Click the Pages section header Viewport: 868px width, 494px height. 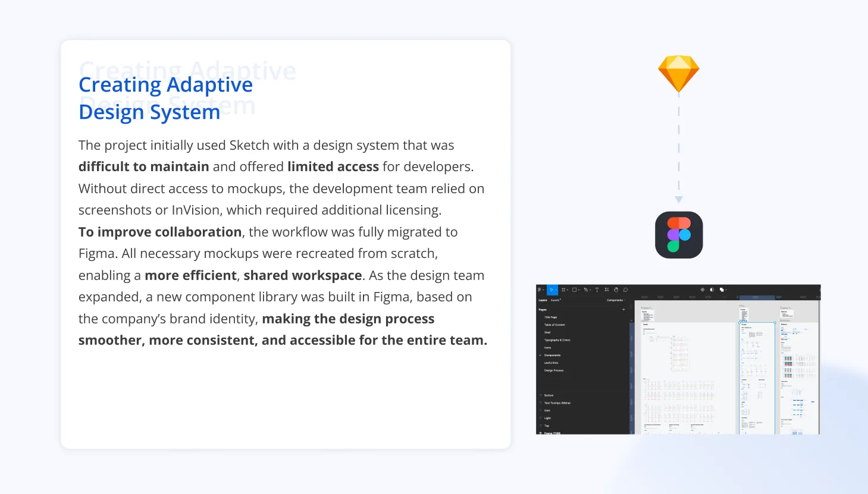543,310
